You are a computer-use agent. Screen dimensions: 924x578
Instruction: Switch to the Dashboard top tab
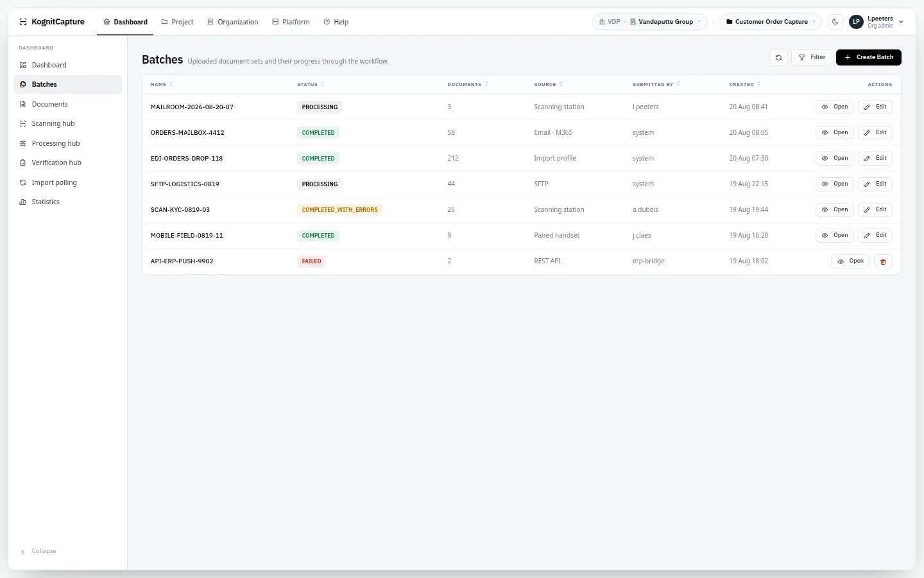pyautogui.click(x=125, y=22)
